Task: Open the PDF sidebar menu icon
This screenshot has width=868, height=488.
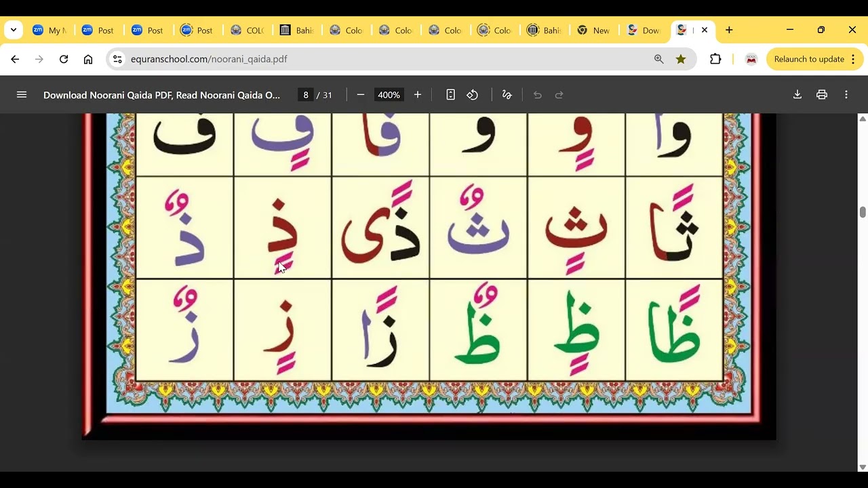Action: [22, 95]
